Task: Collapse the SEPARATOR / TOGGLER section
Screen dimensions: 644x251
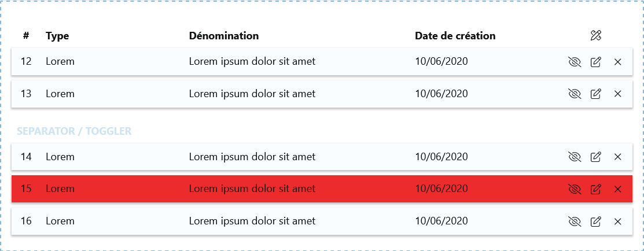Action: (74, 131)
